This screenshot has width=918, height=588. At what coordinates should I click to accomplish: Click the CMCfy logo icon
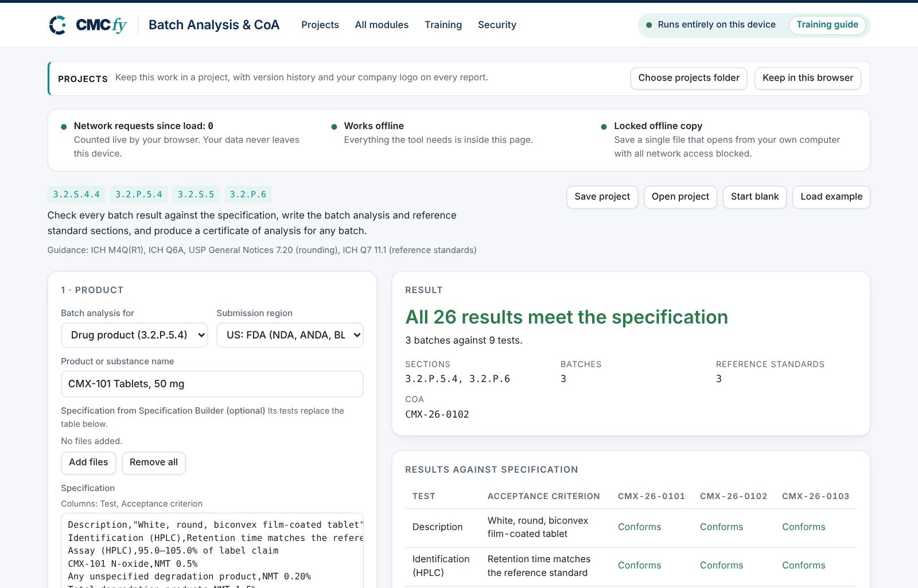click(57, 25)
